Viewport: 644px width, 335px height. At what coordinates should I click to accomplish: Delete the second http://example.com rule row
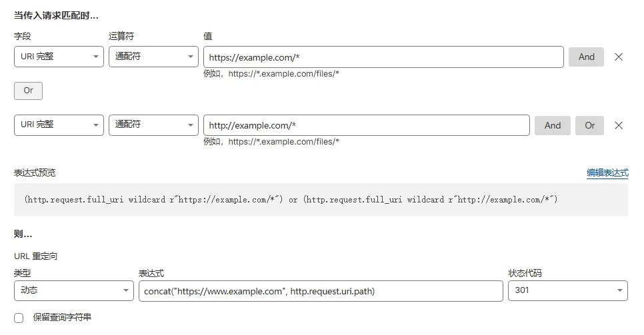(618, 125)
